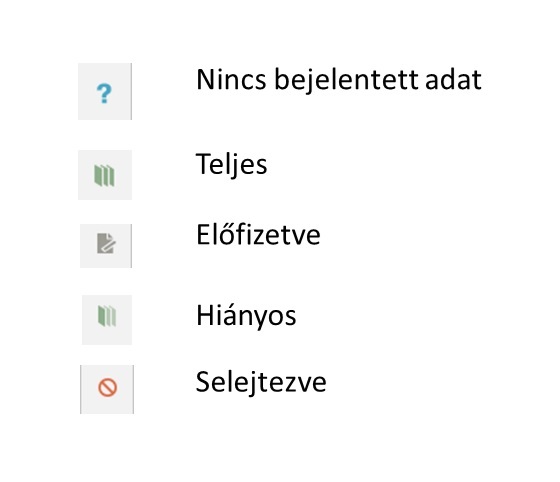The width and height of the screenshot is (560, 482).
Task: Click the 'Selejtezve' label text
Action: [x=261, y=382]
